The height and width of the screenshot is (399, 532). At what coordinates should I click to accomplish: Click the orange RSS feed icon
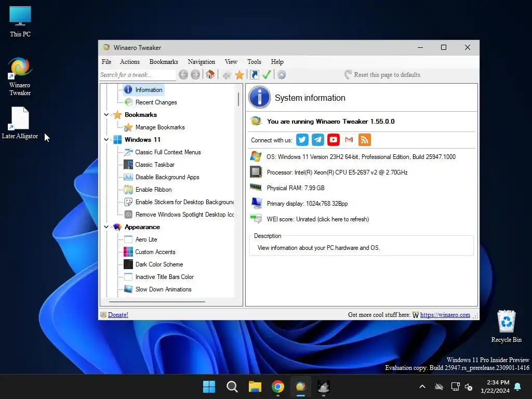(x=365, y=140)
